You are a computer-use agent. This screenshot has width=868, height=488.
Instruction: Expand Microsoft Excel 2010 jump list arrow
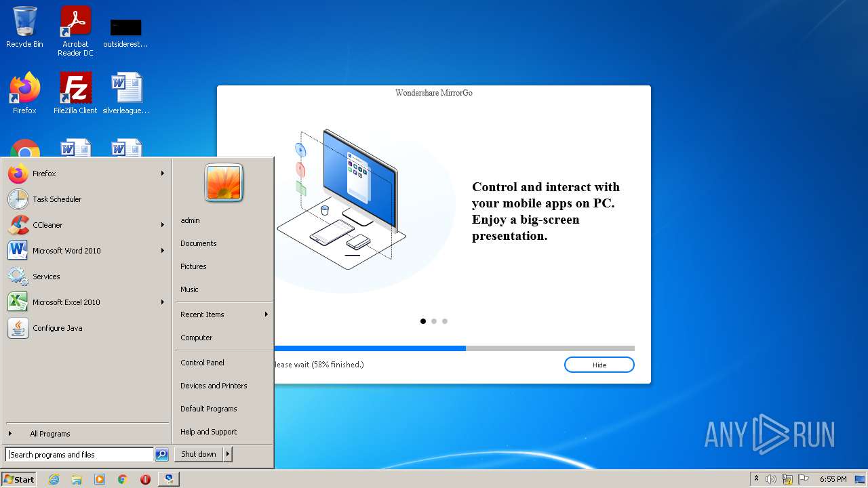click(x=162, y=302)
